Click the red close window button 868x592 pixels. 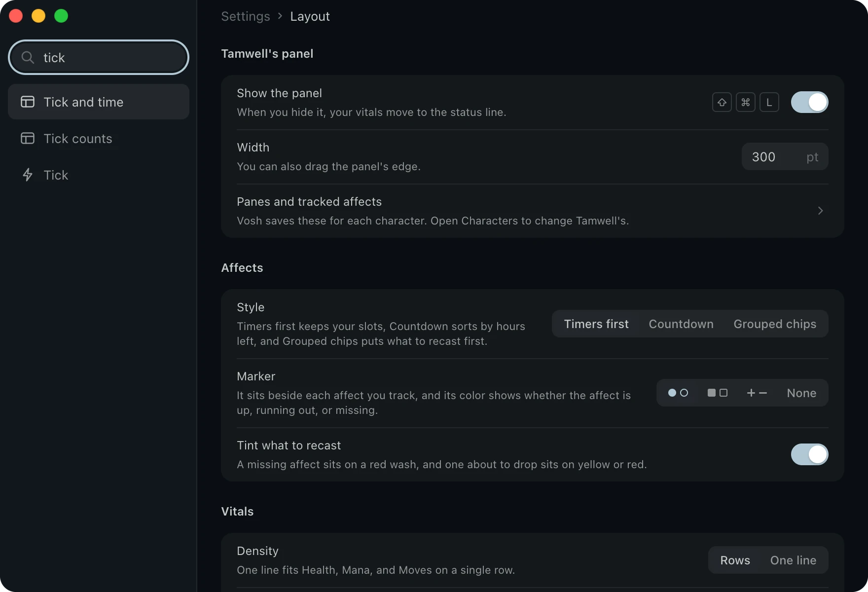[16, 16]
